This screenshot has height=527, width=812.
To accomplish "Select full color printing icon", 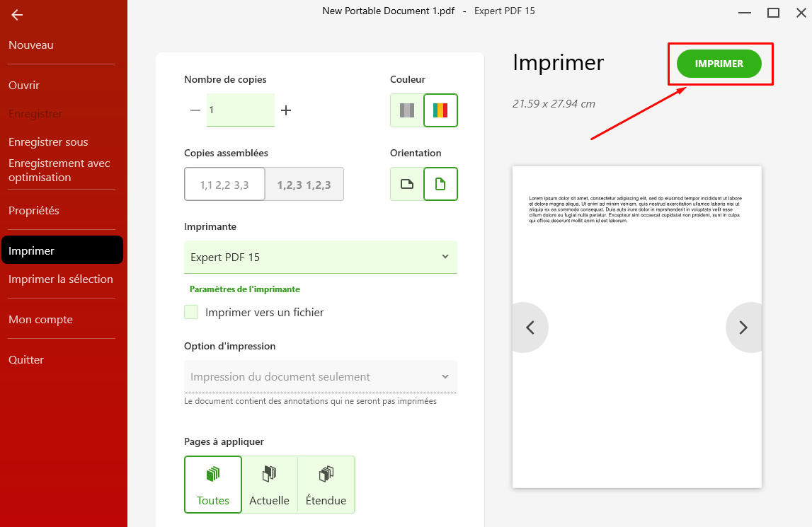I will [440, 110].
